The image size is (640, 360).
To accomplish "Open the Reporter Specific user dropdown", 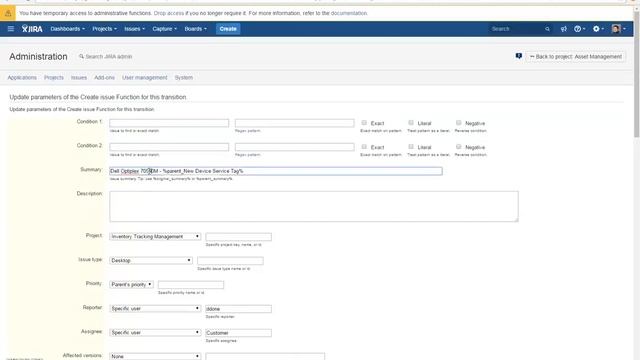I will [155, 308].
